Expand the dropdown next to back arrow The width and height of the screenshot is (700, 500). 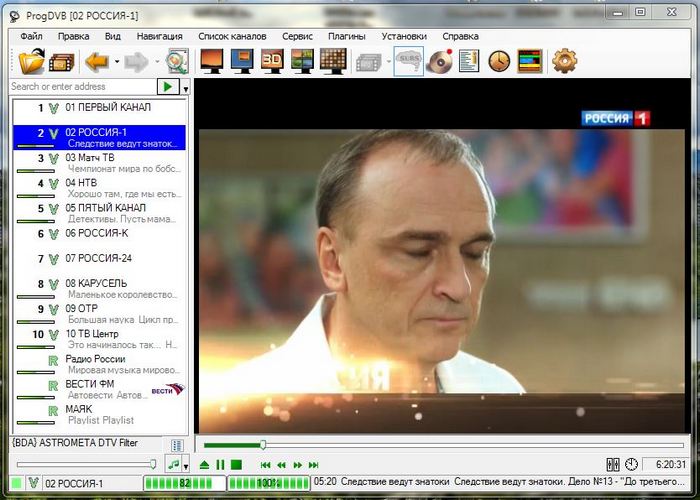[x=116, y=62]
